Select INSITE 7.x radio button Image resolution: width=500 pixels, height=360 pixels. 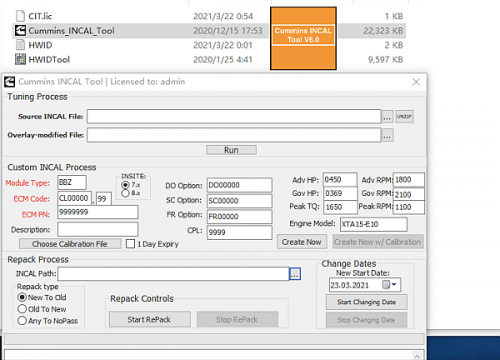pyautogui.click(x=125, y=185)
